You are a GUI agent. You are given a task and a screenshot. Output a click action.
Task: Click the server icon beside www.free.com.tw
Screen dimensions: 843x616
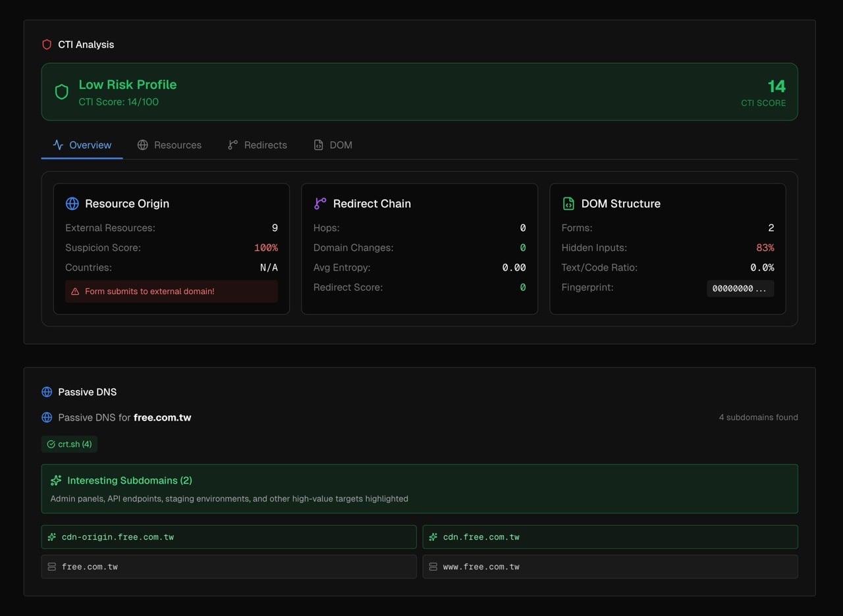[x=433, y=567]
